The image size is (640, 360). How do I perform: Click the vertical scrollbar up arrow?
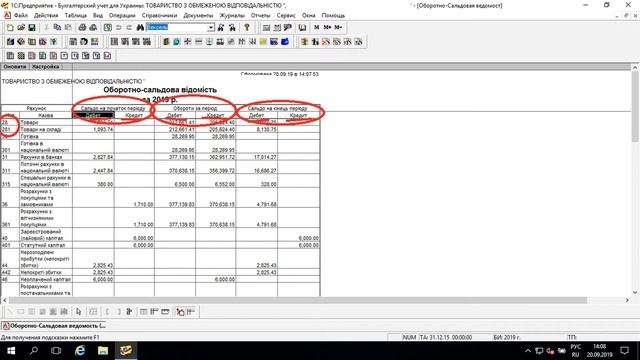tap(635, 68)
